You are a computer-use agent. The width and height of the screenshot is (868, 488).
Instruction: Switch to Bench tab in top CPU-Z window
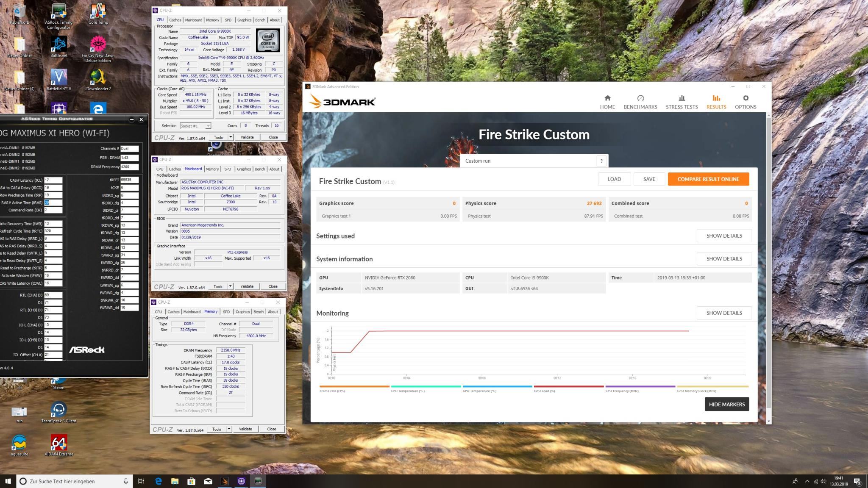pyautogui.click(x=260, y=20)
